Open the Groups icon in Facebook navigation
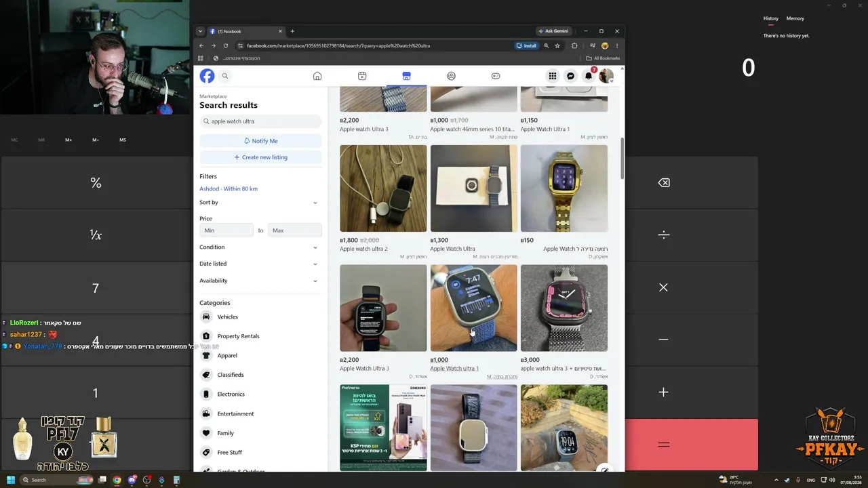The width and height of the screenshot is (868, 488). (451, 76)
